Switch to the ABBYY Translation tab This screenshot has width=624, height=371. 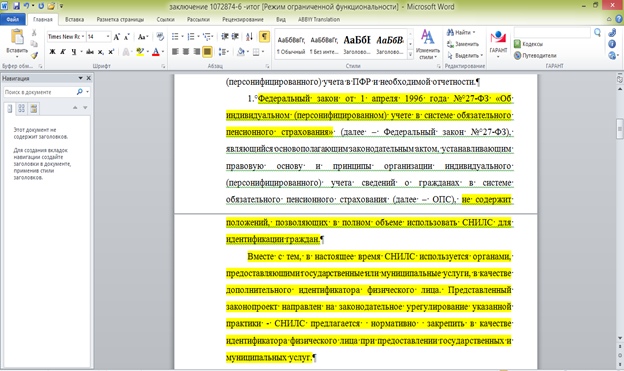(x=319, y=19)
